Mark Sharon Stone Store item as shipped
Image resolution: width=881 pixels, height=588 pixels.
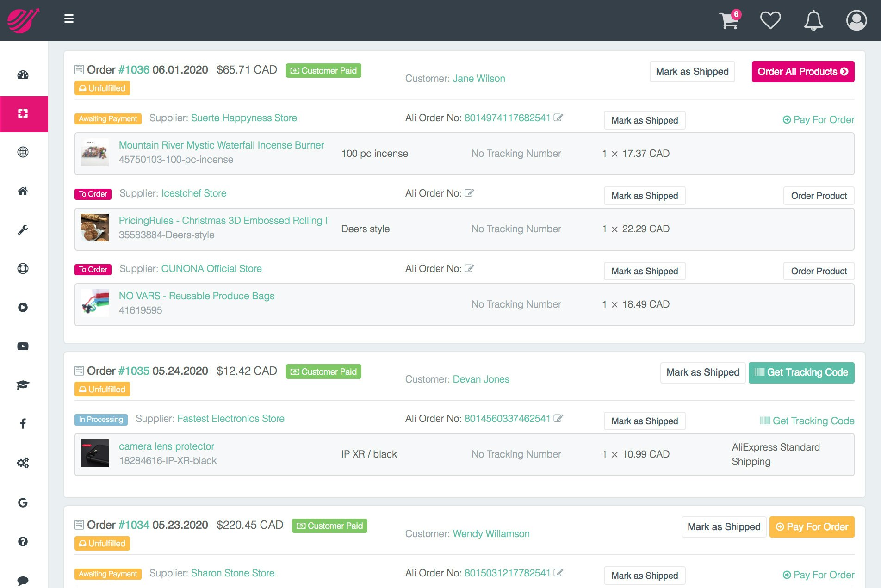[645, 576]
